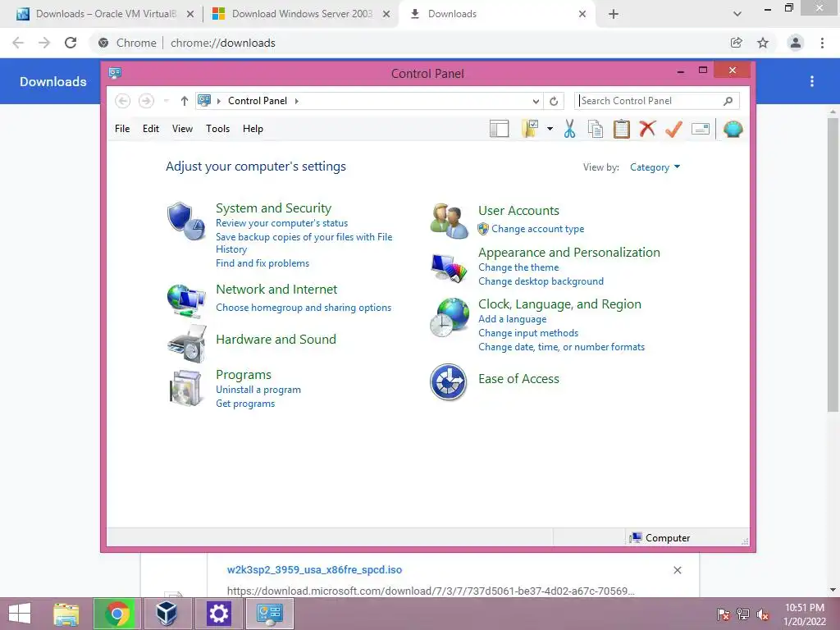
Task: Open dropdown arrow beside folder options icon
Action: pyautogui.click(x=550, y=129)
